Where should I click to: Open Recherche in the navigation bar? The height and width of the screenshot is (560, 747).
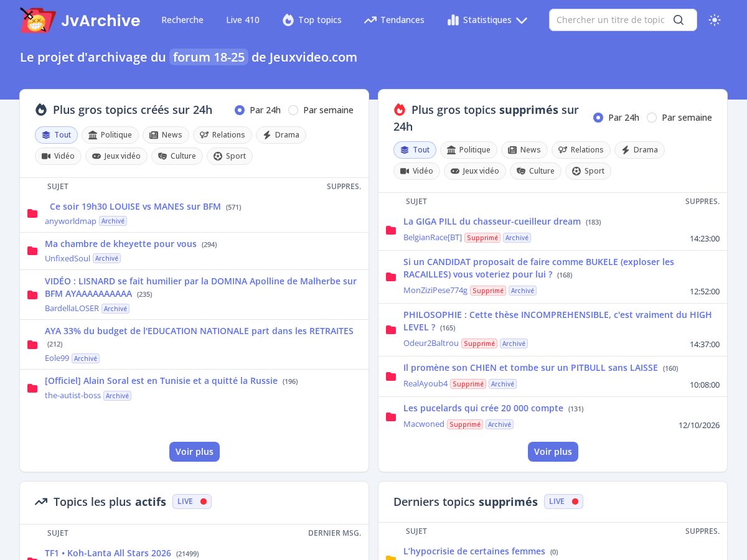point(182,20)
